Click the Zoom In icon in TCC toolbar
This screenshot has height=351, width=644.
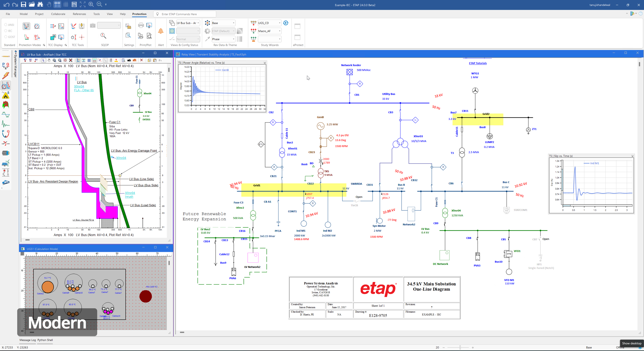[54, 60]
